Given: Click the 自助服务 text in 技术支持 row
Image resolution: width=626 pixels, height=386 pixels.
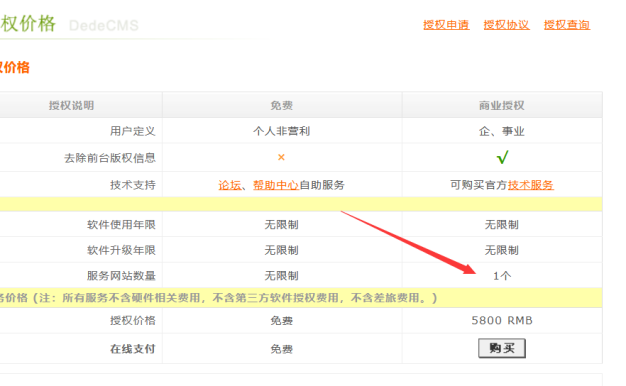Looking at the screenshot, I should tap(322, 185).
